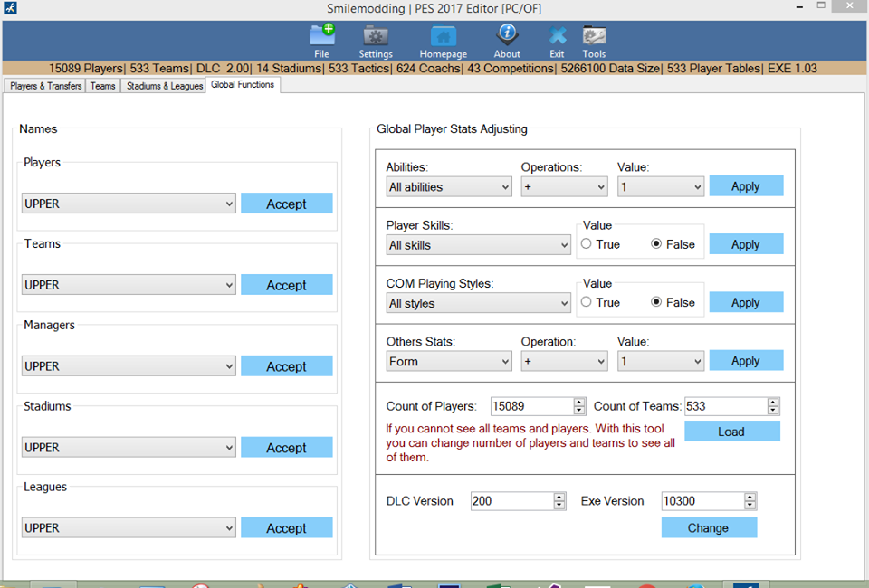The image size is (869, 588).
Task: Switch to Players & Transfers tab
Action: (45, 86)
